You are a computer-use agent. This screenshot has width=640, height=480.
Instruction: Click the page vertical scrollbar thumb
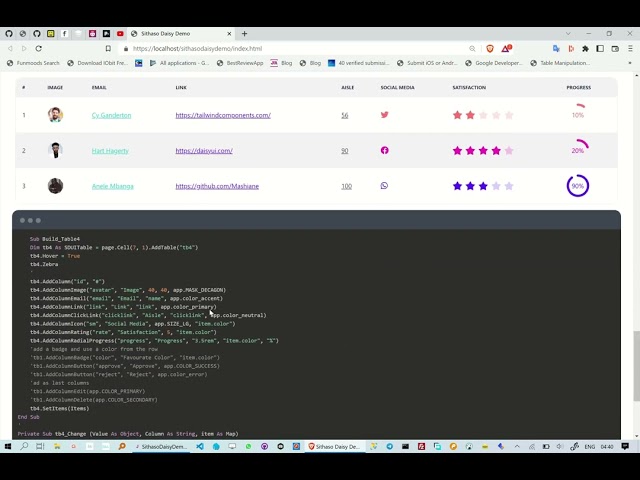pos(636,365)
